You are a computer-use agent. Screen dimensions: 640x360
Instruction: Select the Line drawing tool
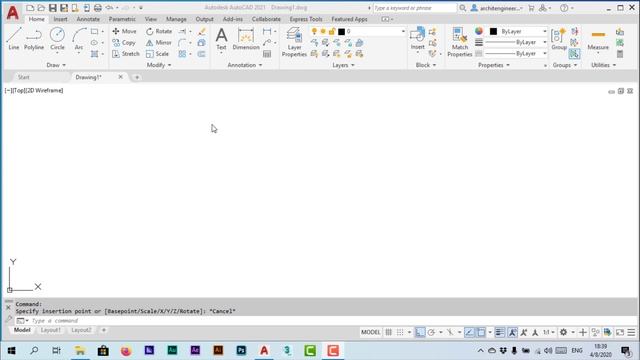[x=13, y=39]
